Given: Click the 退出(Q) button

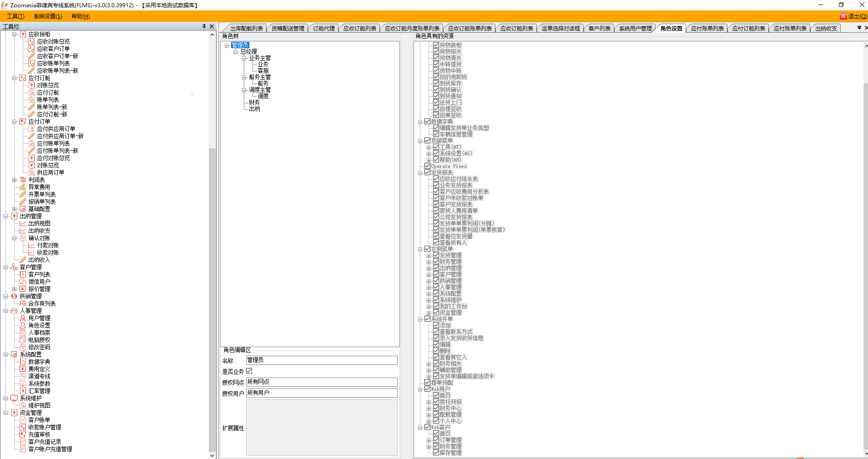Looking at the screenshot, I should (x=853, y=16).
